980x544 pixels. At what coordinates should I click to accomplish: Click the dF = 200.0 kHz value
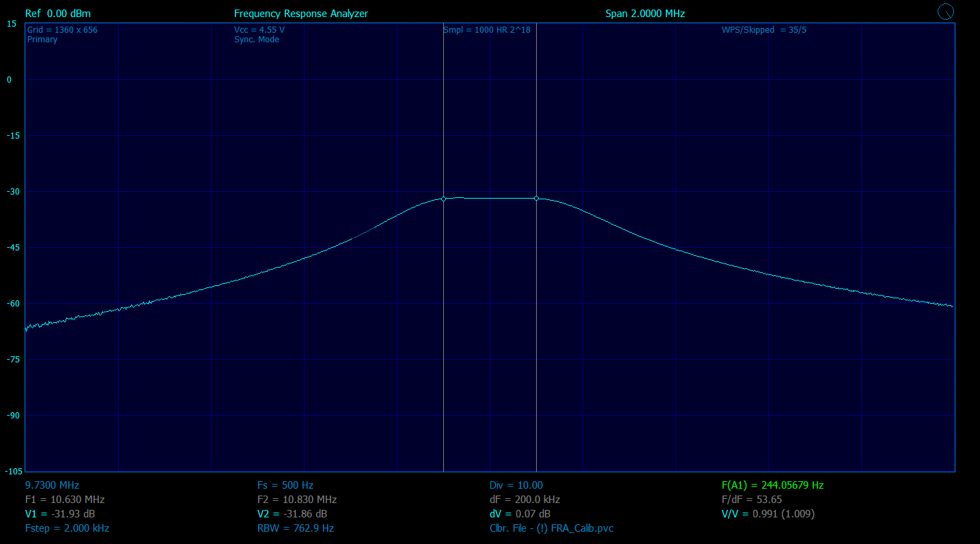525,500
